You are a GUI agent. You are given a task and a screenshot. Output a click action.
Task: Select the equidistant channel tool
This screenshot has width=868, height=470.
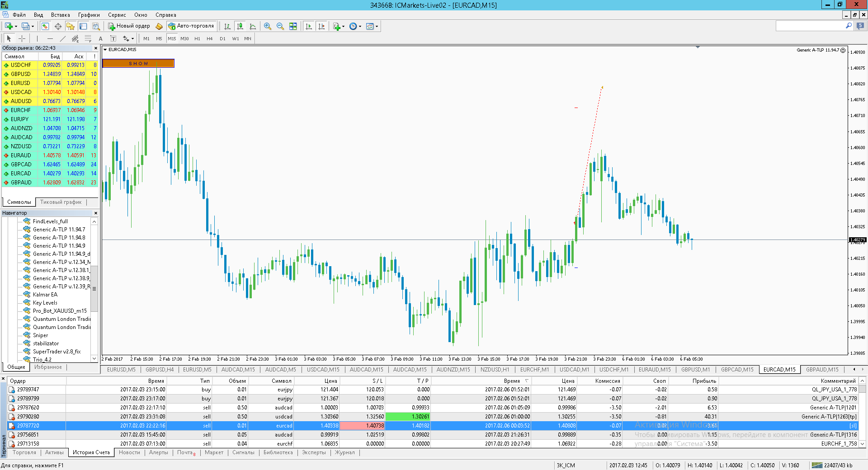pyautogui.click(x=75, y=38)
